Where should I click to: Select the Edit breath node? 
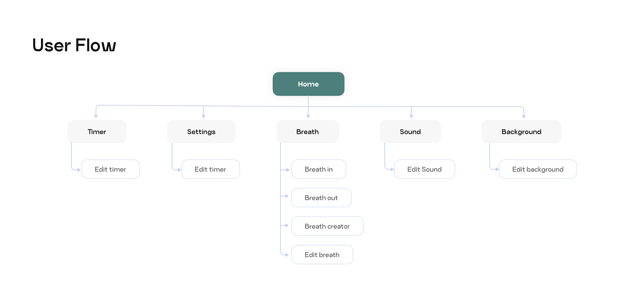click(322, 255)
